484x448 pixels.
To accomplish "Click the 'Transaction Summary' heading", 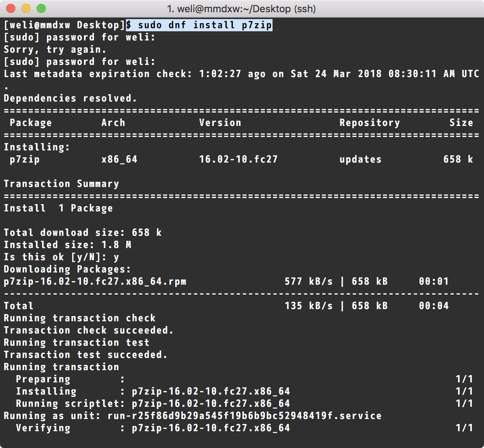I will click(61, 184).
